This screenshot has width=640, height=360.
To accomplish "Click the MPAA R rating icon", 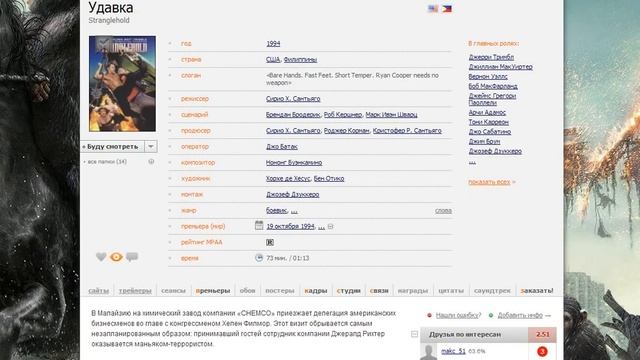I will tap(270, 242).
